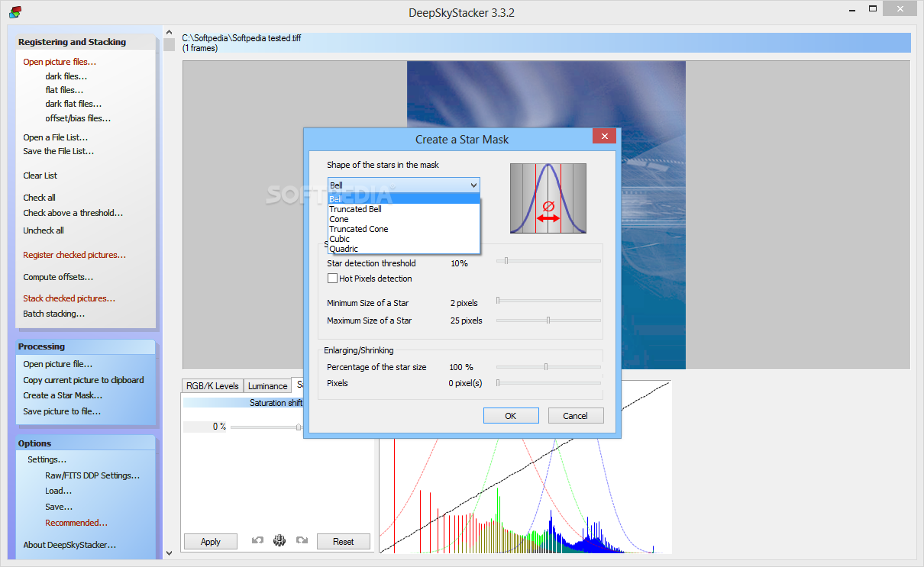Open flat files link

click(x=64, y=90)
